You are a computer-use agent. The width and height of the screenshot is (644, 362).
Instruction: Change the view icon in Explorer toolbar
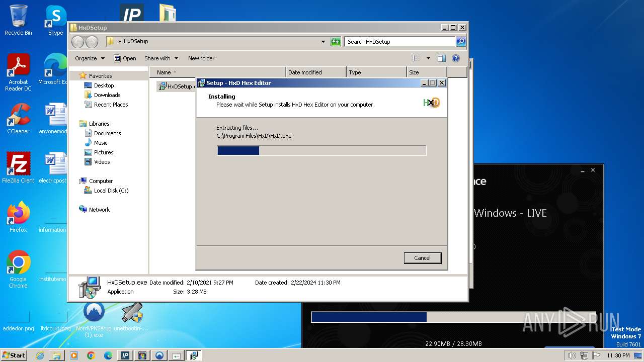coord(416,58)
